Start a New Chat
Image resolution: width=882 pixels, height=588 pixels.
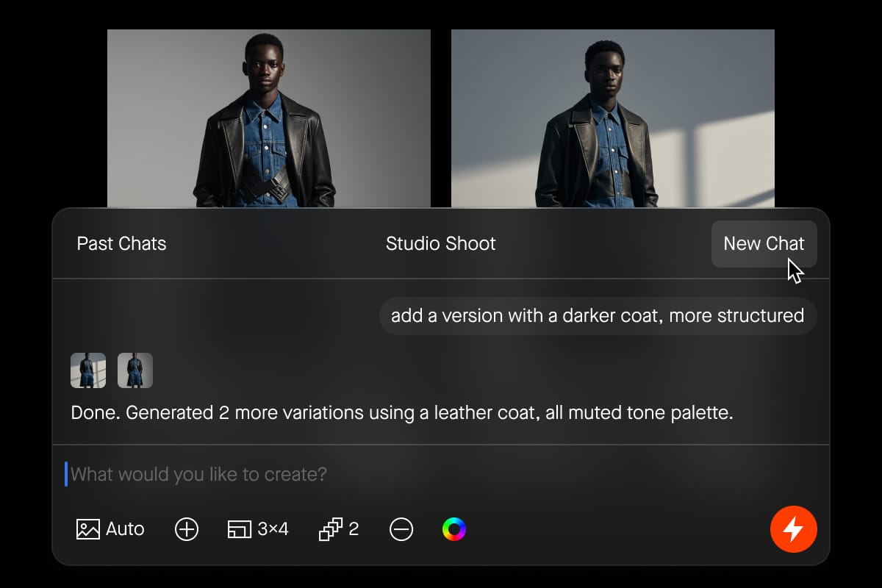764,244
